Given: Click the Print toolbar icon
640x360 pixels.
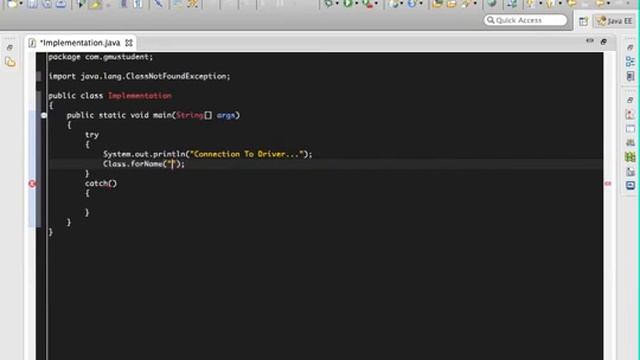Looking at the screenshot, I should 61,4.
